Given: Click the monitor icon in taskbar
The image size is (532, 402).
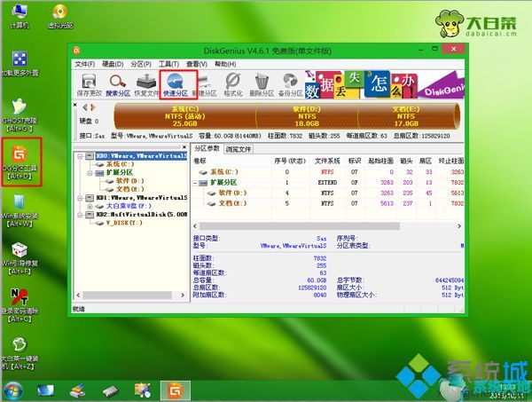Looking at the screenshot, I should (x=45, y=390).
